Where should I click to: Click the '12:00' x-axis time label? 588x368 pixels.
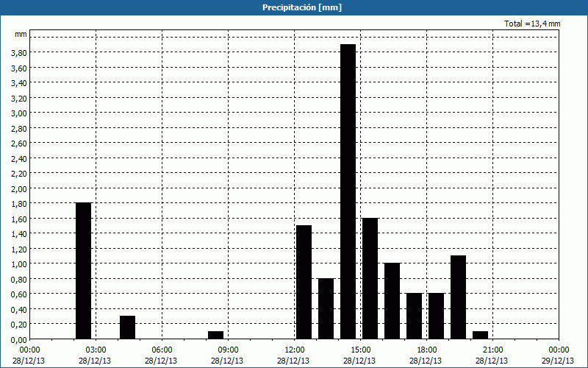295,350
